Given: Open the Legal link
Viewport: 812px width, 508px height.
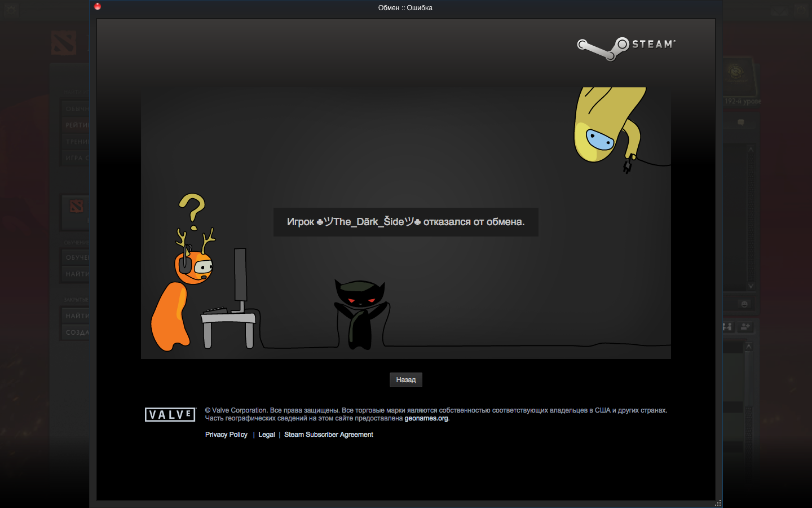Looking at the screenshot, I should [267, 435].
